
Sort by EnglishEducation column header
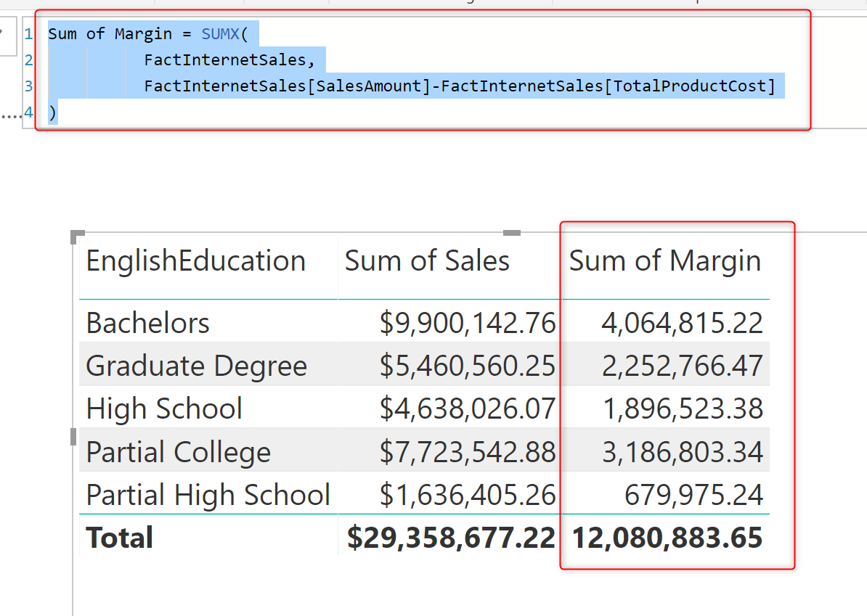click(x=195, y=261)
